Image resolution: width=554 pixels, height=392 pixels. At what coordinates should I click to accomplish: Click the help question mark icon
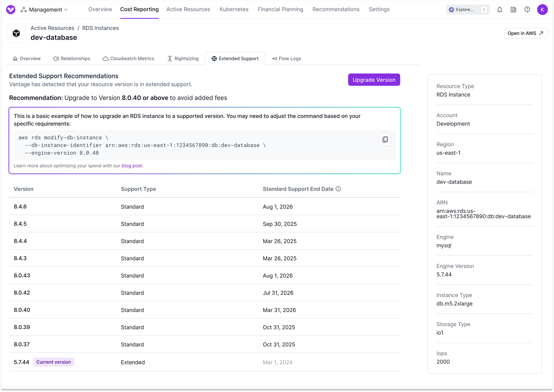(x=527, y=10)
